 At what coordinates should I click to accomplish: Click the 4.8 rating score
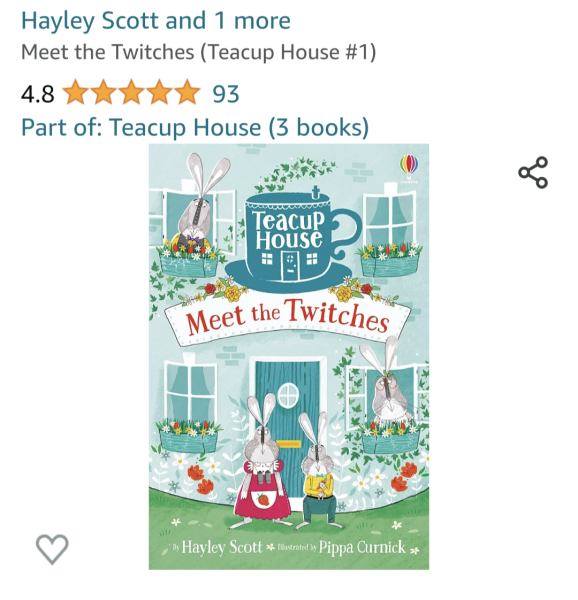[37, 94]
